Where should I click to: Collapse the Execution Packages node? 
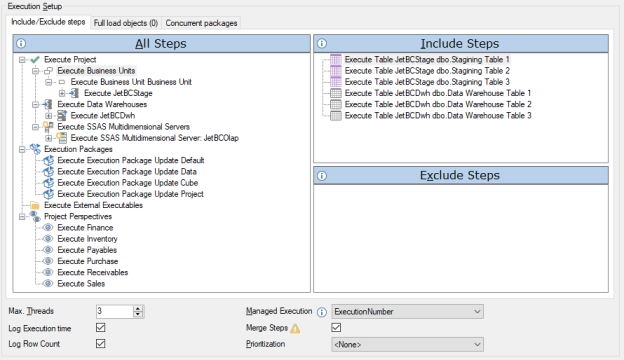tap(22, 149)
